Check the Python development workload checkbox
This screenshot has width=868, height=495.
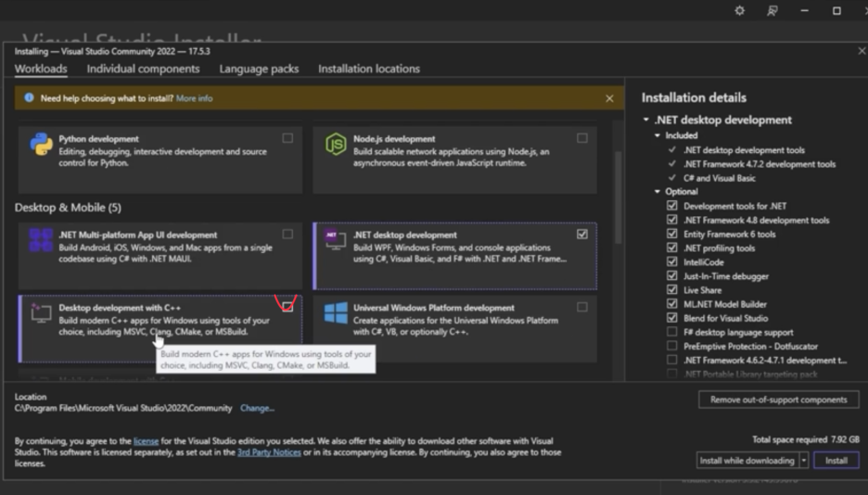pos(287,138)
